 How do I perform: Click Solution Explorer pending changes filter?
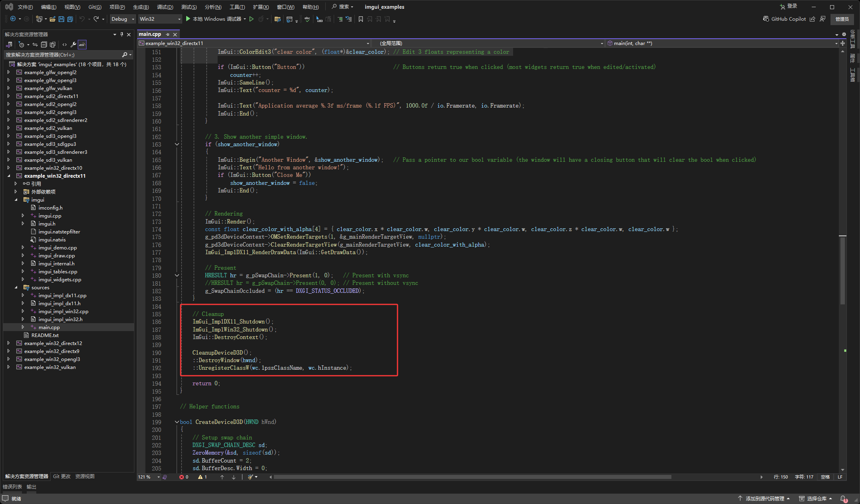point(22,45)
